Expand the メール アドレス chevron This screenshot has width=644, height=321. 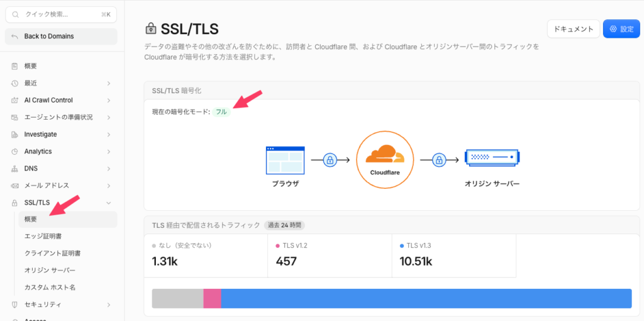pyautogui.click(x=109, y=186)
